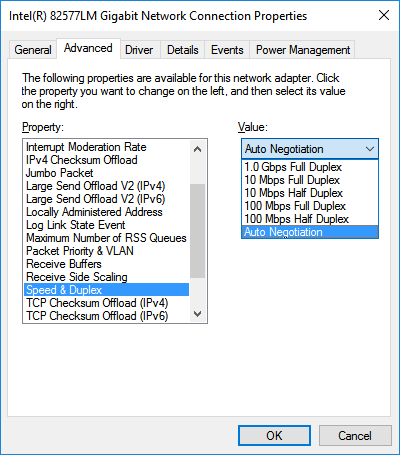Select Locally Administered Address property

(107, 212)
